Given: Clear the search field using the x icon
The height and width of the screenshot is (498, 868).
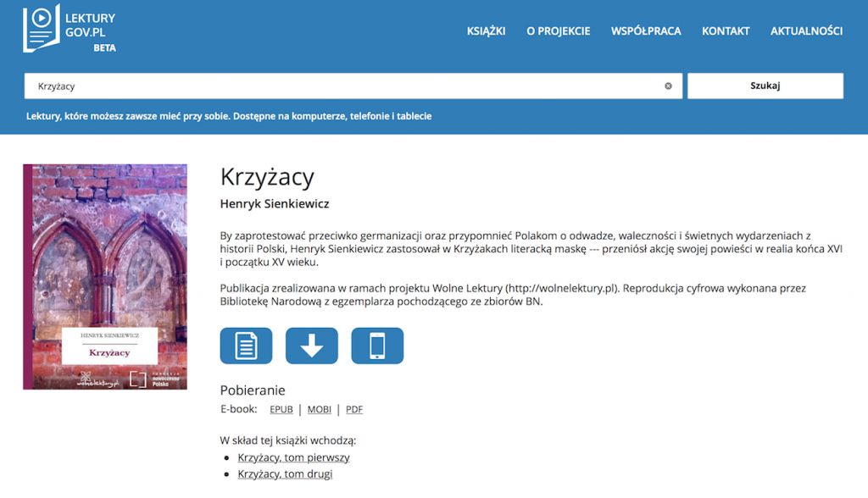Looking at the screenshot, I should pyautogui.click(x=668, y=86).
